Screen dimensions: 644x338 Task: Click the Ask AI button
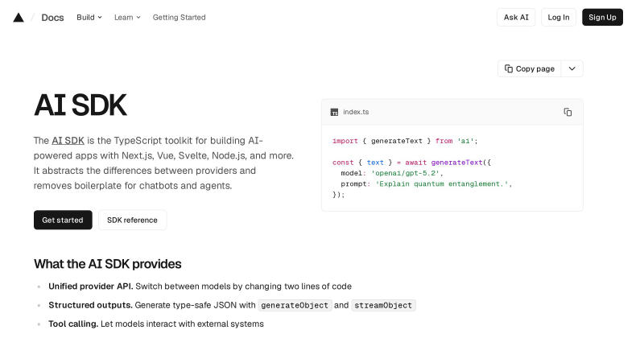tap(516, 17)
